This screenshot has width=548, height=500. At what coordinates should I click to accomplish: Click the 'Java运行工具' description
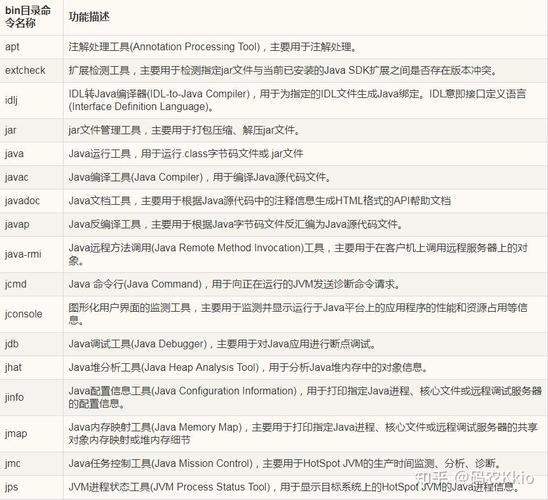point(186,154)
